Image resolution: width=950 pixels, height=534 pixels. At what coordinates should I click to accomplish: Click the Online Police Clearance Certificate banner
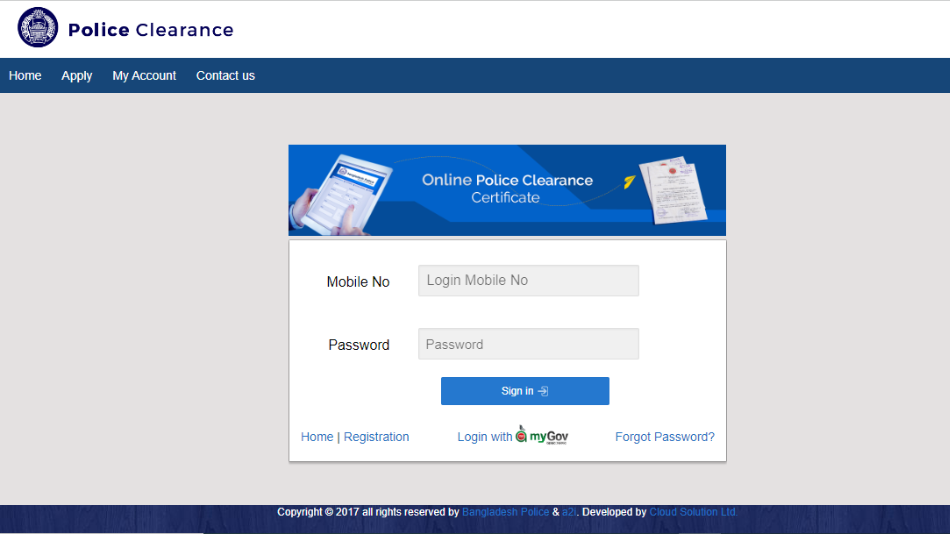tap(507, 190)
